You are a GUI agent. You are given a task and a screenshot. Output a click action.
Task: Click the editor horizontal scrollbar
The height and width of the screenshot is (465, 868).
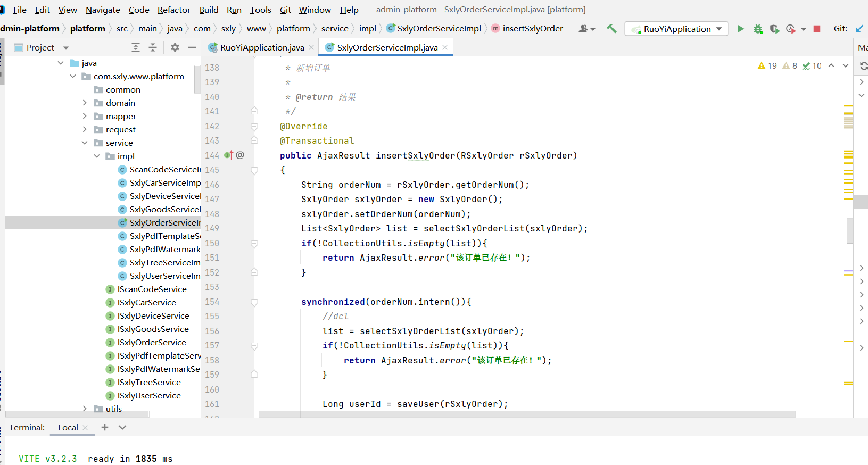click(527, 414)
